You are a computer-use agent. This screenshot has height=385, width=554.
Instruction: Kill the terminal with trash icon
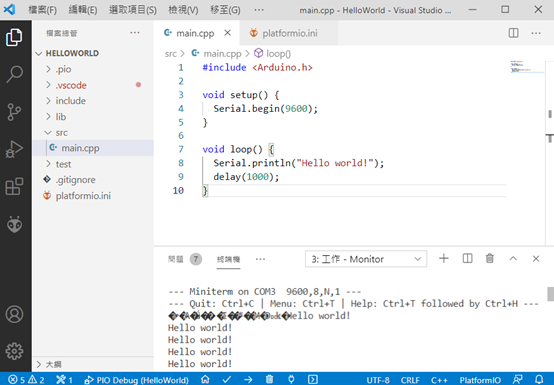pyautogui.click(x=490, y=259)
